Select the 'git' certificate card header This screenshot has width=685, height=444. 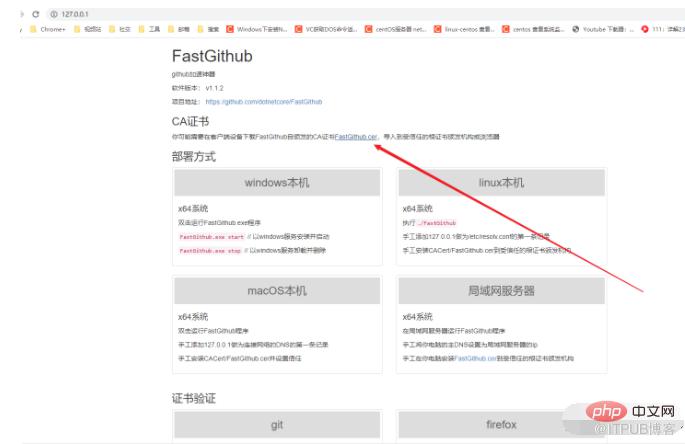coord(277,425)
